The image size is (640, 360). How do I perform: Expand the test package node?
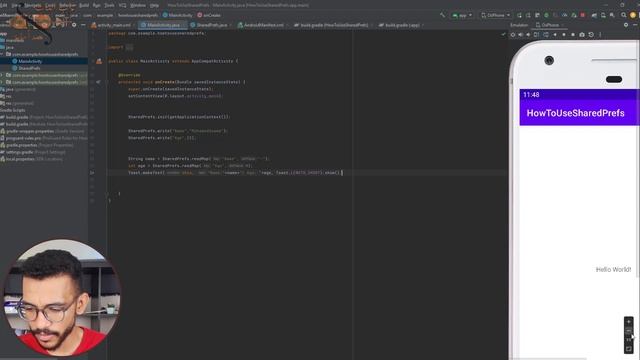(2, 82)
